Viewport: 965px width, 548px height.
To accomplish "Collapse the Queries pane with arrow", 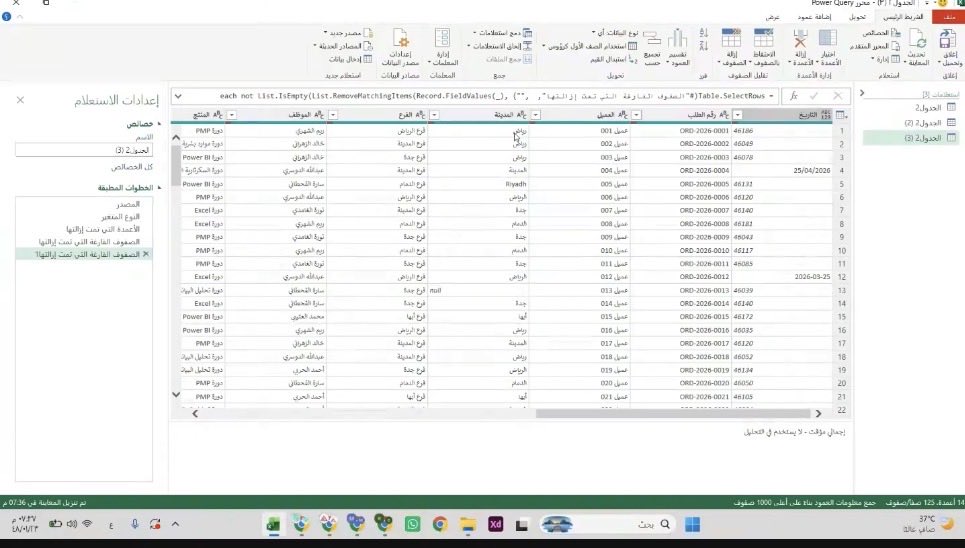I will (862, 93).
